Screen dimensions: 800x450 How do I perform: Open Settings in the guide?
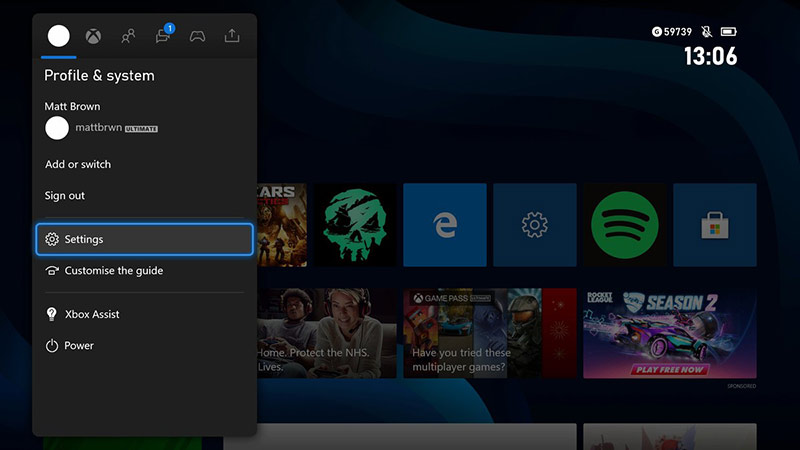(145, 239)
